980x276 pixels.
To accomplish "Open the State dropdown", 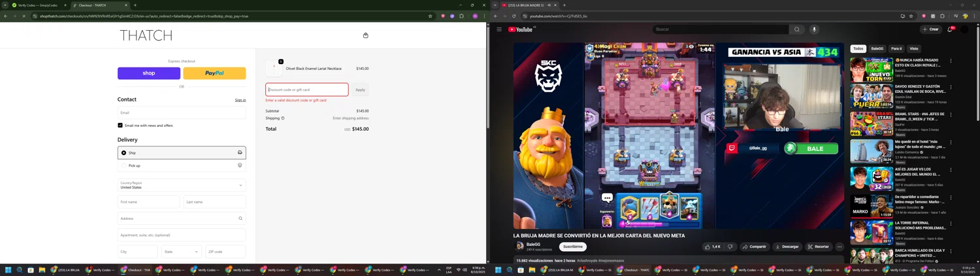I will point(181,251).
